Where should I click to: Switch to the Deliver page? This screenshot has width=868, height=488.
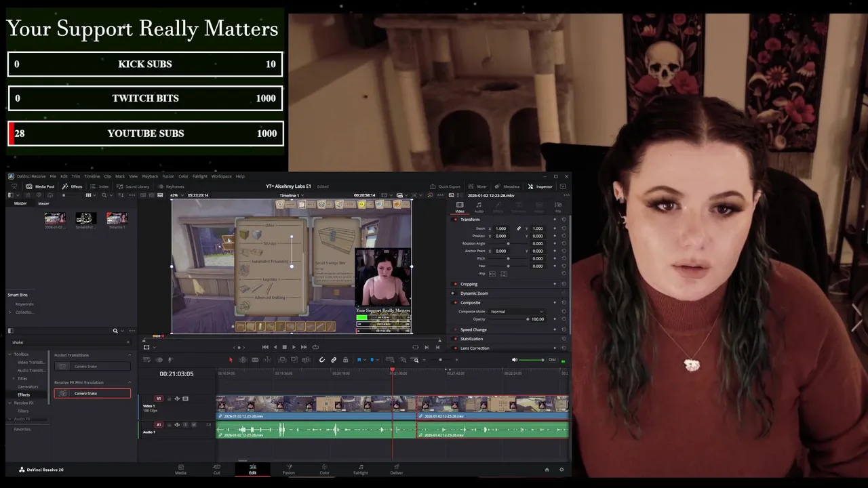coord(397,469)
